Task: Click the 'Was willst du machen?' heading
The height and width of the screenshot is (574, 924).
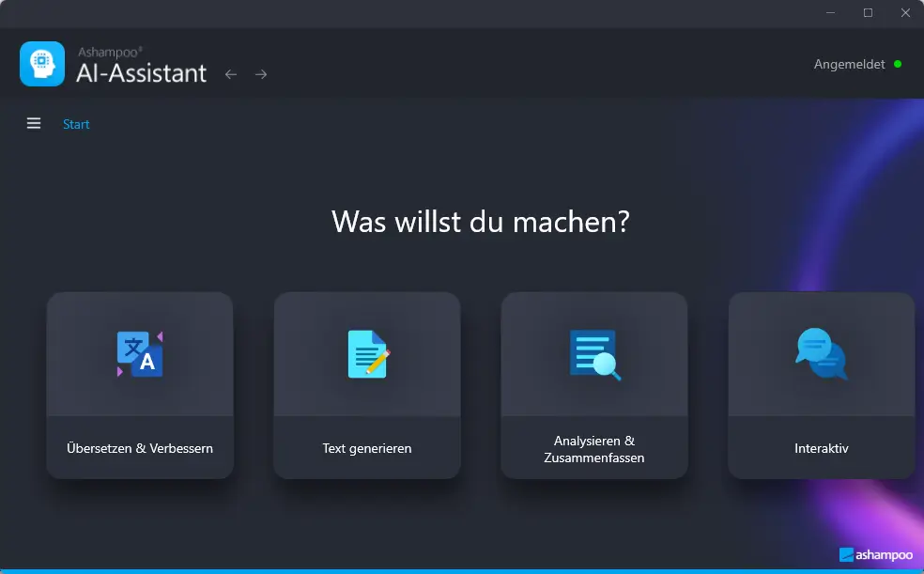Action: pyautogui.click(x=481, y=222)
